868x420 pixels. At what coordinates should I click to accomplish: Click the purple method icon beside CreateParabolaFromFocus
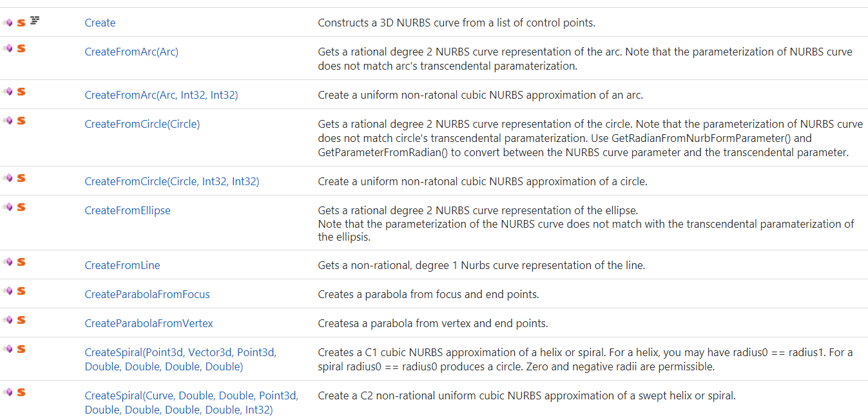8,290
